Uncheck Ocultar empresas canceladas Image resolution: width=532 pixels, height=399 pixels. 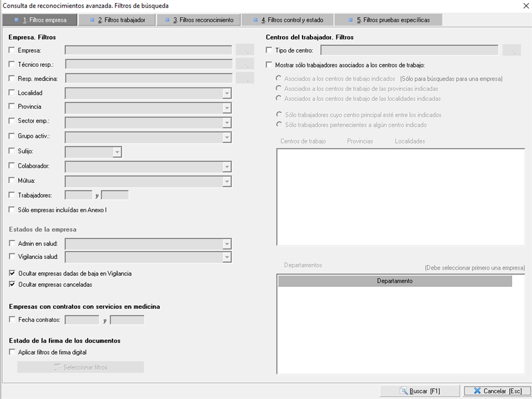point(13,285)
